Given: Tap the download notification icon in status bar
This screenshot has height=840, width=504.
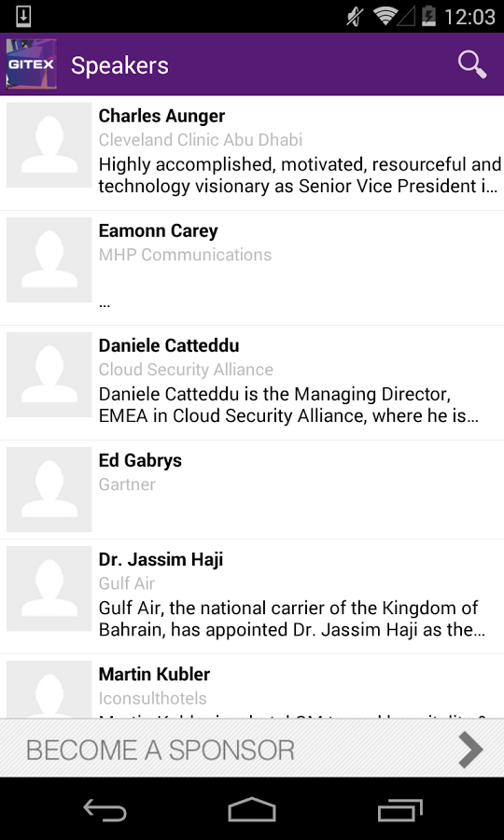Looking at the screenshot, I should (x=23, y=17).
